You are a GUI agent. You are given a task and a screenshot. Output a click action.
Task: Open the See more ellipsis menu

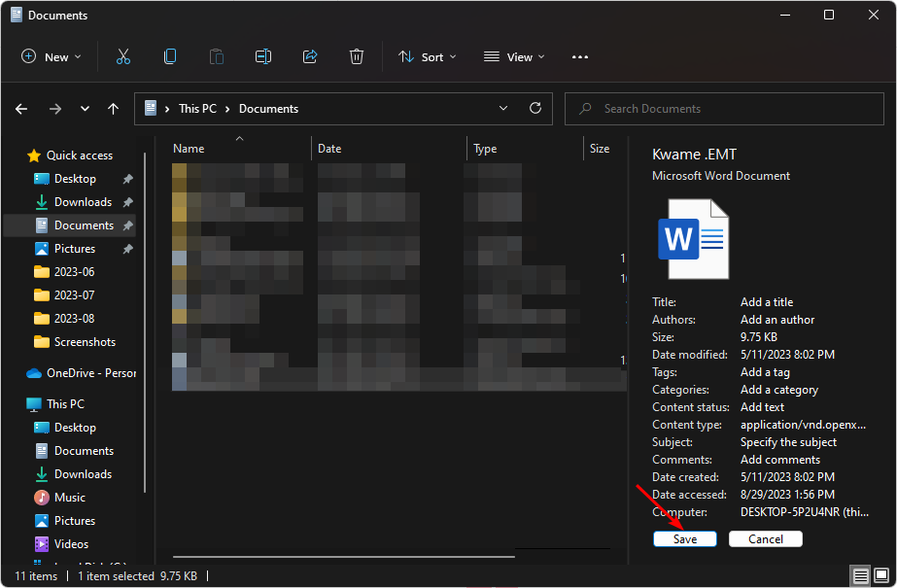click(x=580, y=57)
